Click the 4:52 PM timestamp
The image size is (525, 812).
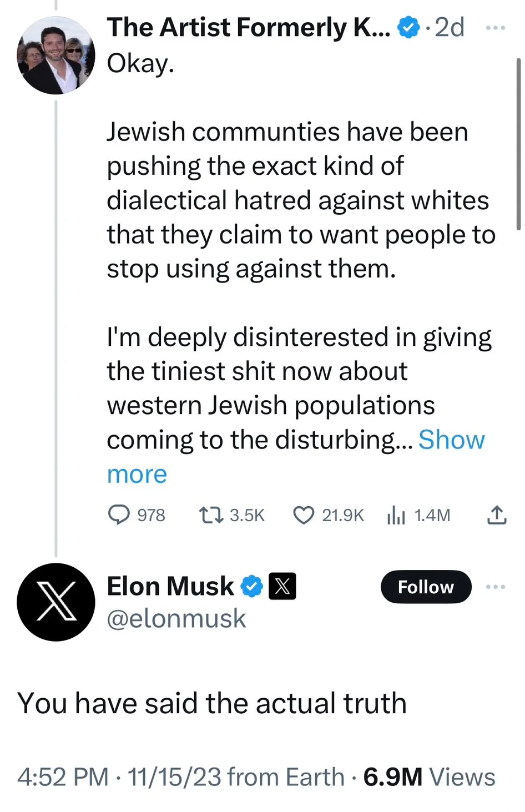tap(63, 777)
